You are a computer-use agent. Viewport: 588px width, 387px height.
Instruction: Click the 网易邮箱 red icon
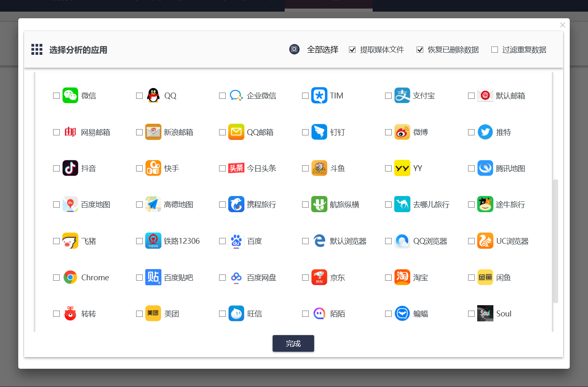[70, 132]
